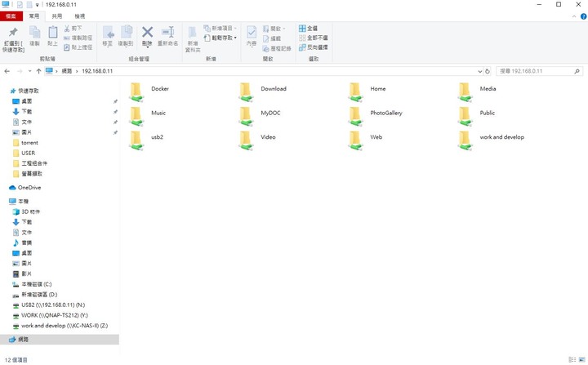Click Properties (內容) checkmark icon in ribbon
This screenshot has height=365, width=588.
point(252,33)
